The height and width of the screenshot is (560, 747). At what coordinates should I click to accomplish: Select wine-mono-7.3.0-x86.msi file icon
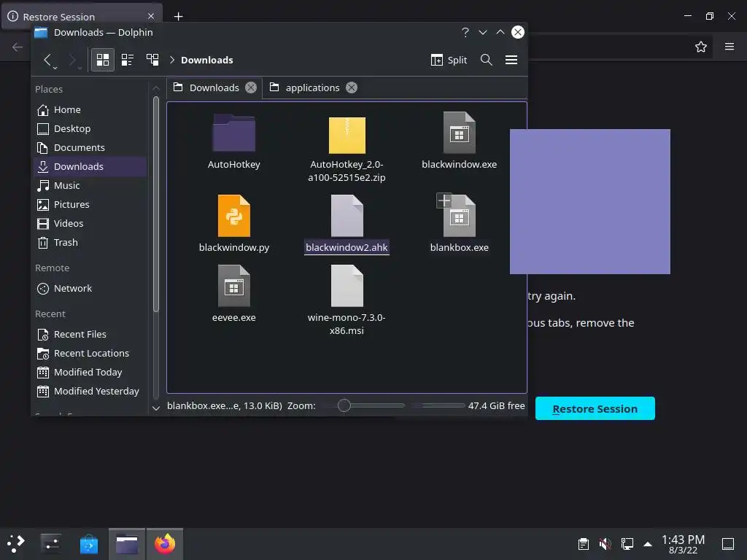click(347, 286)
